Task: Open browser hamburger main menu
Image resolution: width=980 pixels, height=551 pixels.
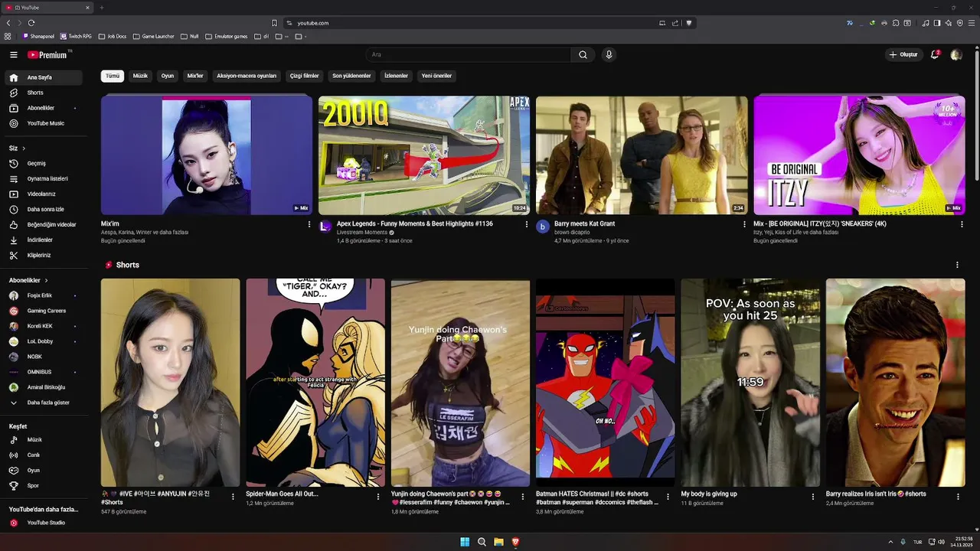Action: click(x=972, y=23)
